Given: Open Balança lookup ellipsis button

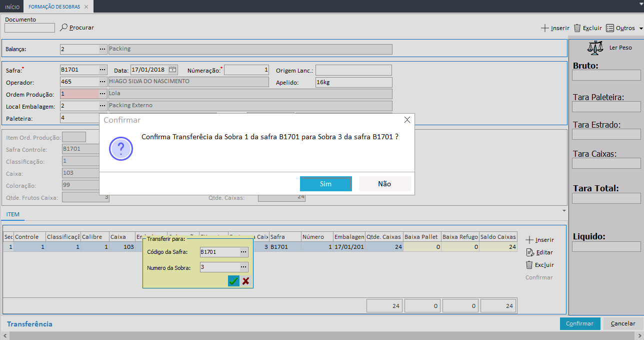Looking at the screenshot, I should pos(102,49).
